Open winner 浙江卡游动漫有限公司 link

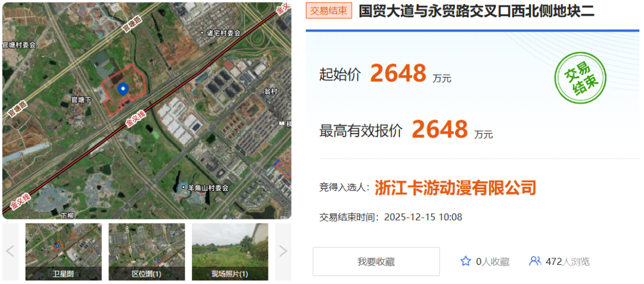456,188
